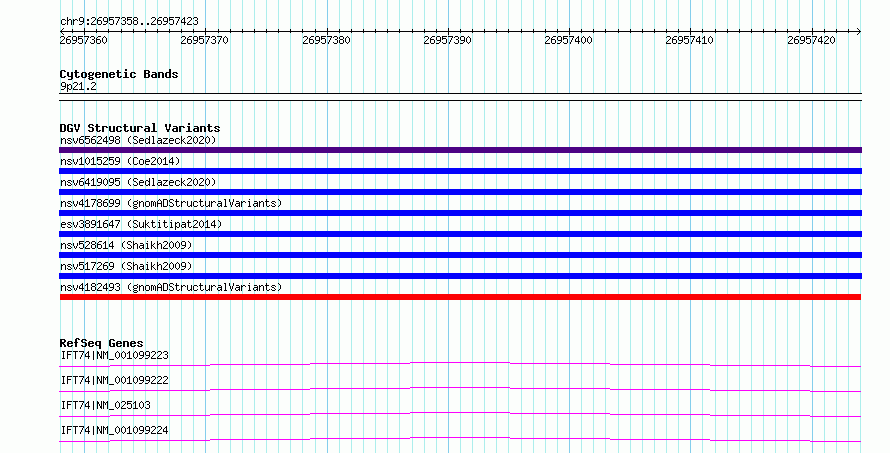
Task: Open variant nsv4178699 gnomAD label
Action: pos(171,203)
